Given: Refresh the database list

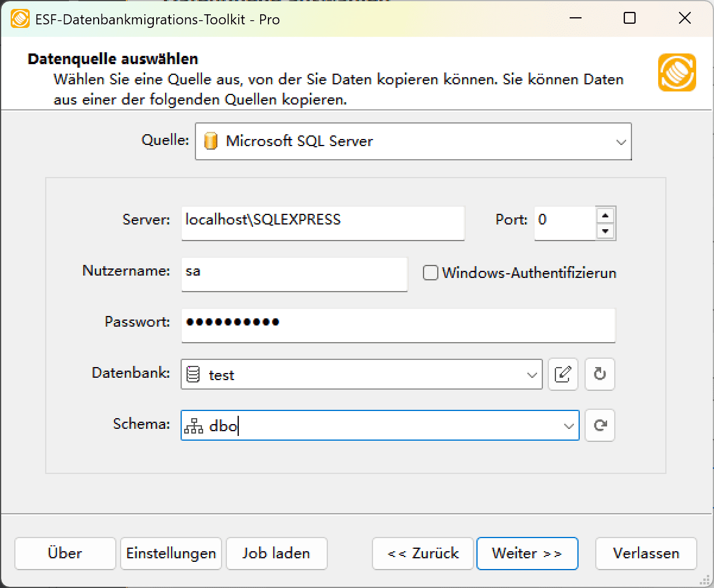Looking at the screenshot, I should point(599,374).
